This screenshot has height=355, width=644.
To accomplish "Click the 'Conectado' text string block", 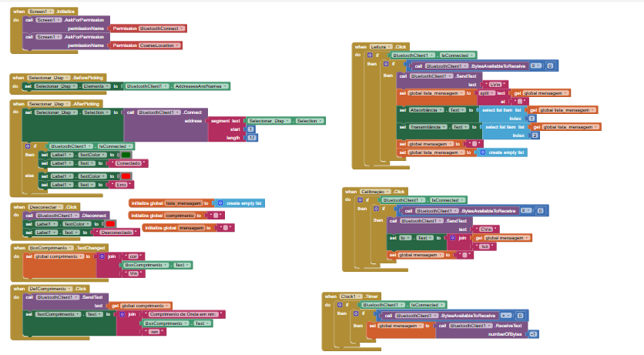I will 129,162.
